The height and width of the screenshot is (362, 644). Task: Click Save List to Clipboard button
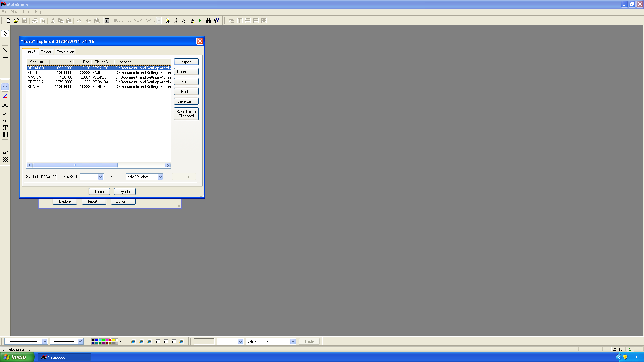(186, 114)
